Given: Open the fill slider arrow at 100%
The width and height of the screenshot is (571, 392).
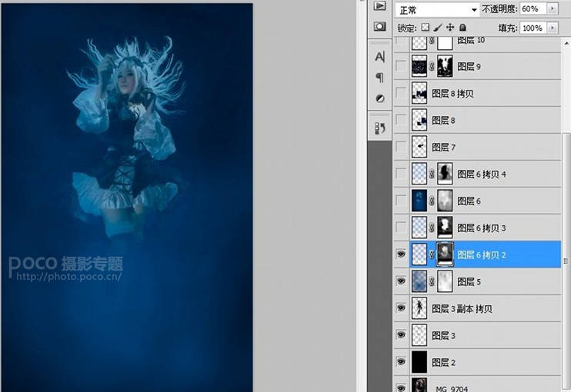Looking at the screenshot, I should (553, 28).
